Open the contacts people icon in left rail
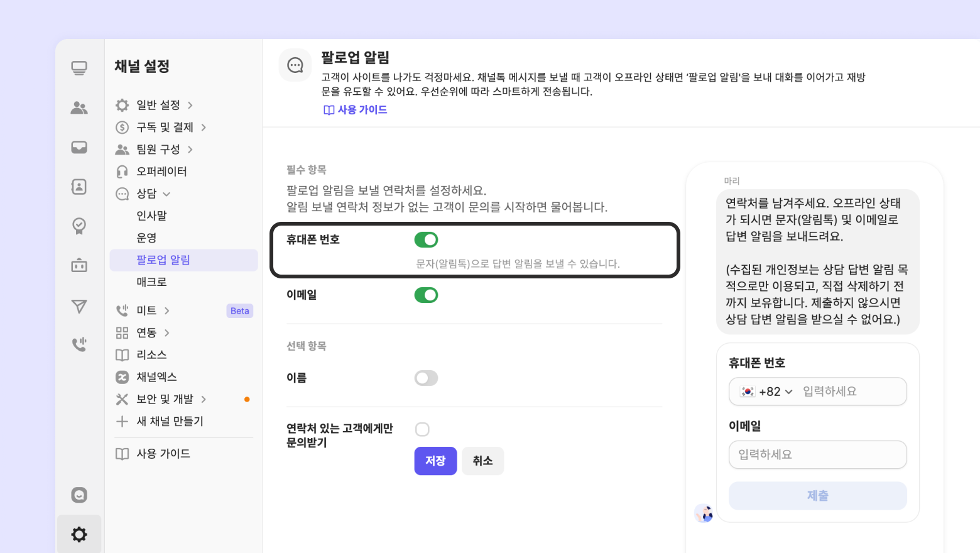This screenshot has width=980, height=553. pyautogui.click(x=79, y=108)
